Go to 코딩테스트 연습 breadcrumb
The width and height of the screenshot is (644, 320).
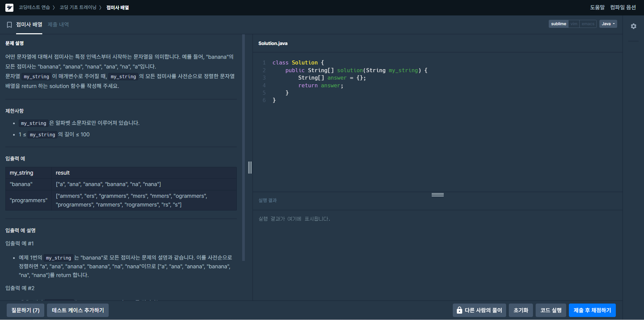coord(34,7)
